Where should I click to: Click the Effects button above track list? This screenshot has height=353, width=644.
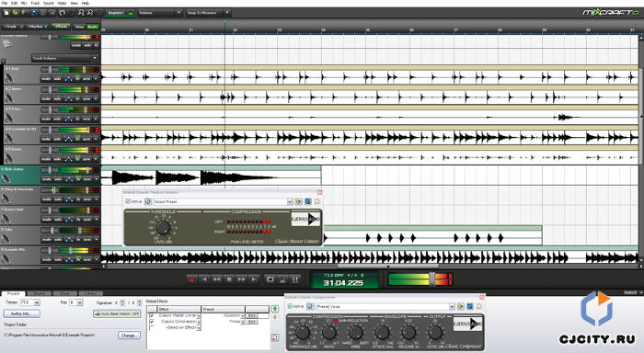pyautogui.click(x=62, y=27)
